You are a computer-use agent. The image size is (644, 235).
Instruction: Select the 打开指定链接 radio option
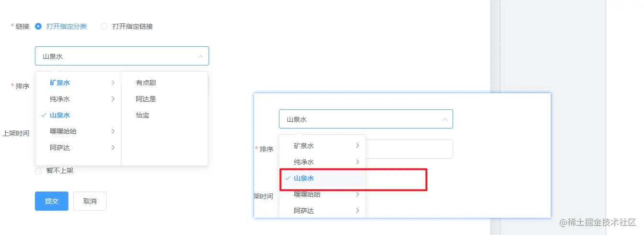[104, 26]
